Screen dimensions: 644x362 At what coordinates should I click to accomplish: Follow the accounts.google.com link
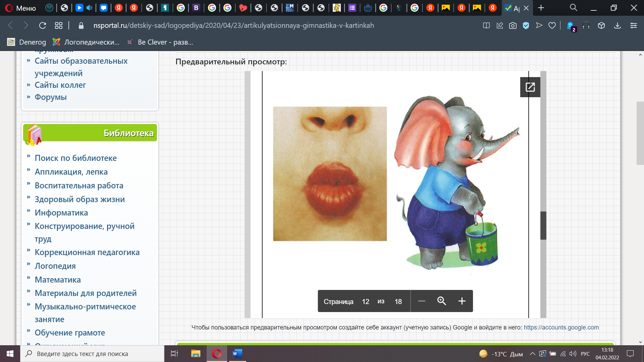click(x=561, y=327)
